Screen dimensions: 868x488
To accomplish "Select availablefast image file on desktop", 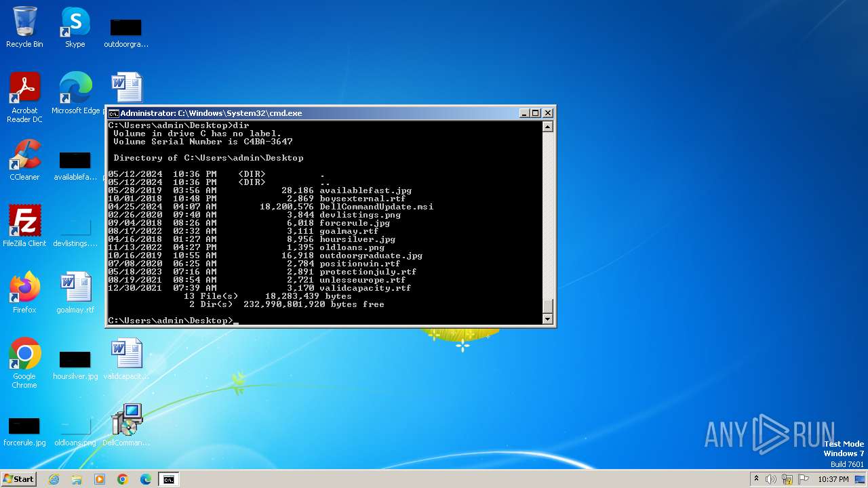I will coord(75,166).
